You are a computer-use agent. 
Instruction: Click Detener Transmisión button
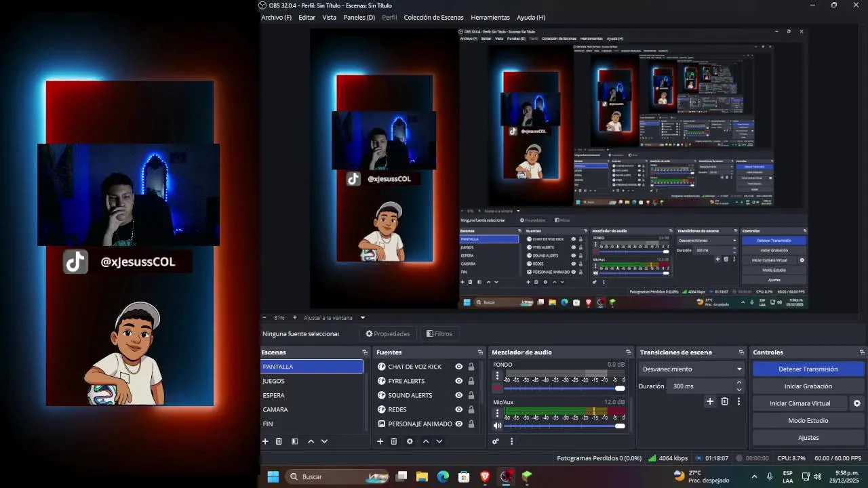tap(808, 369)
